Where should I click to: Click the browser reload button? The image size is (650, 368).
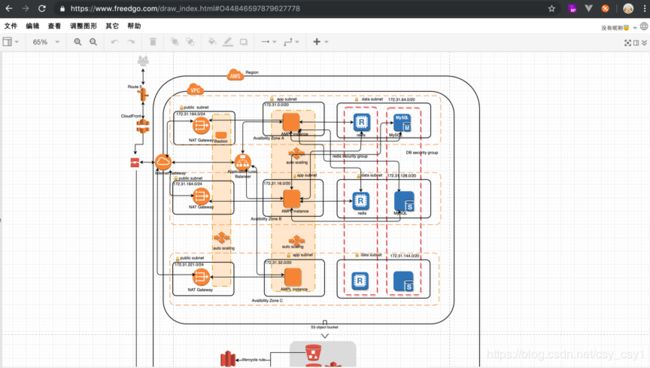(42, 8)
